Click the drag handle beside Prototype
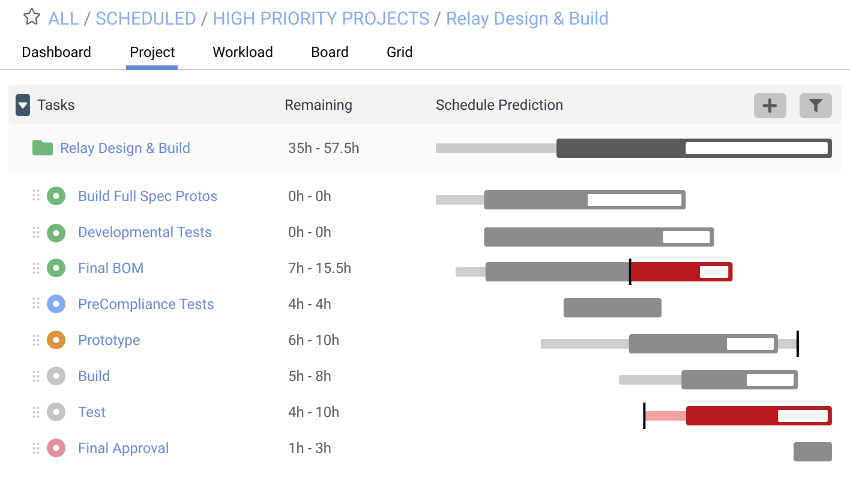Image resolution: width=850 pixels, height=504 pixels. (x=35, y=340)
